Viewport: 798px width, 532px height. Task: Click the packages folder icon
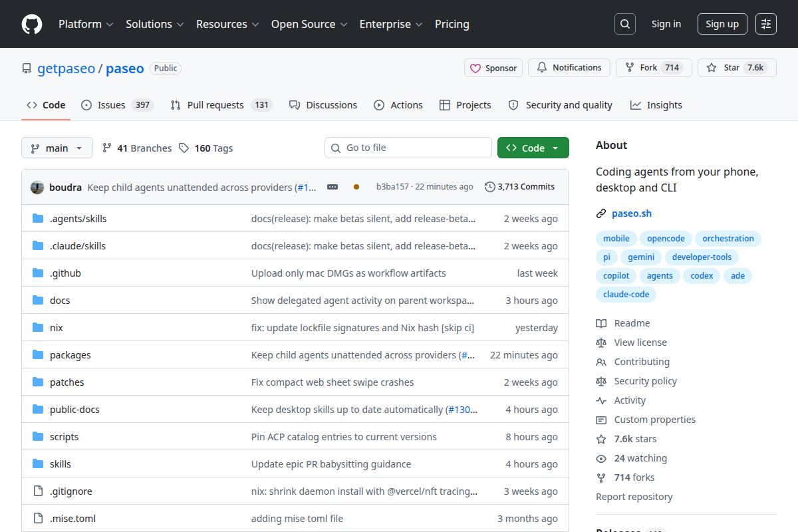point(38,355)
